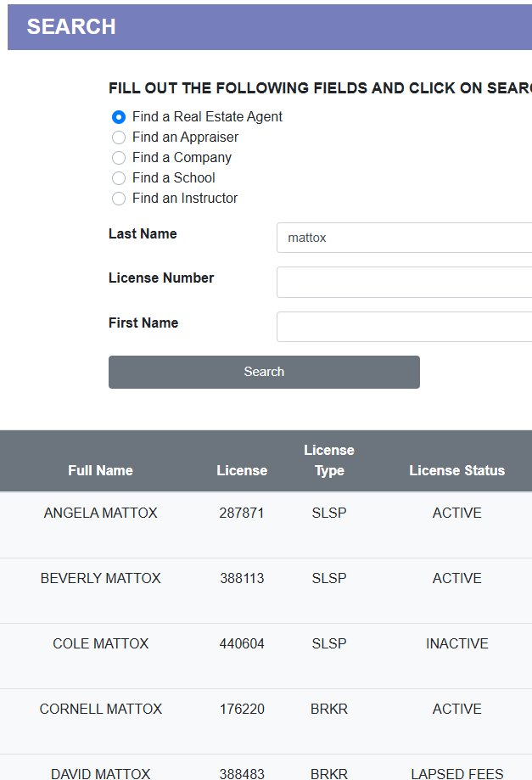Click SLSP type in Beverly Mattox row

pyautogui.click(x=329, y=578)
